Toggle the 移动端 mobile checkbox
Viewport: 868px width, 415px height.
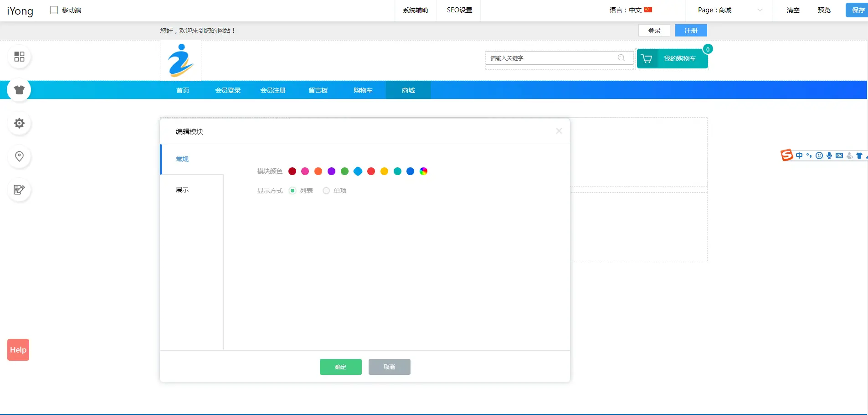tap(54, 10)
